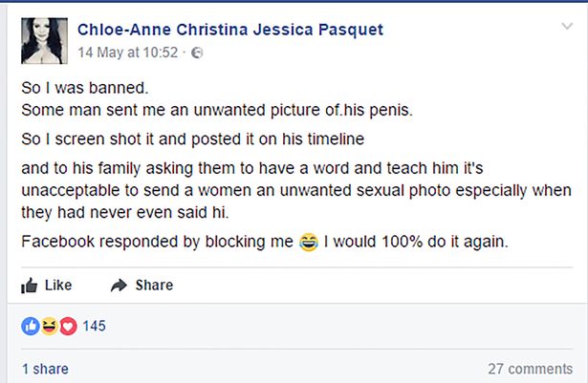Click the 'Facebook responded by blocking me' text
588x383 pixels.
point(157,242)
